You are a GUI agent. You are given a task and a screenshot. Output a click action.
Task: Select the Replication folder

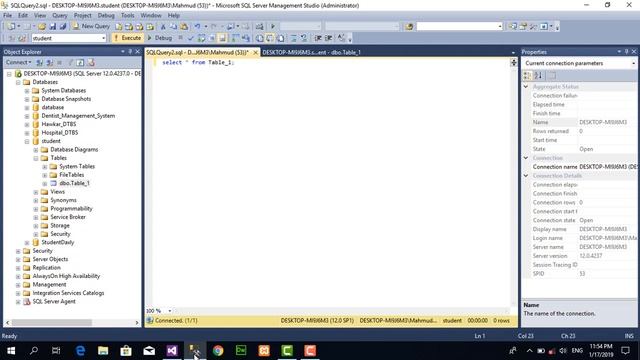pyautogui.click(x=47, y=268)
